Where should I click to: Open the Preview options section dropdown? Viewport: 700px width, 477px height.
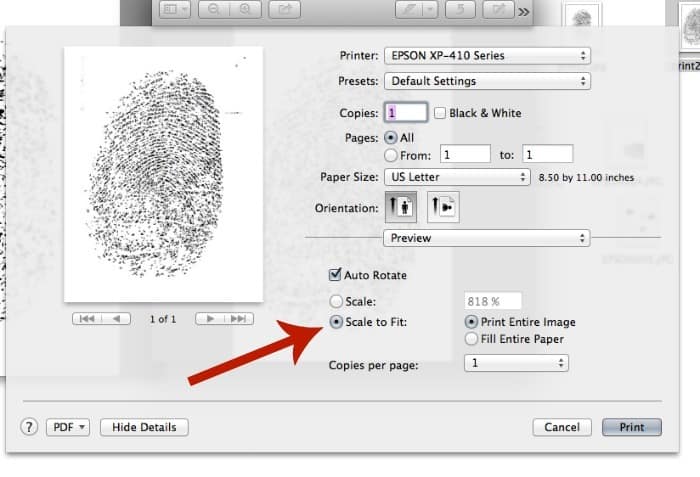click(x=487, y=238)
